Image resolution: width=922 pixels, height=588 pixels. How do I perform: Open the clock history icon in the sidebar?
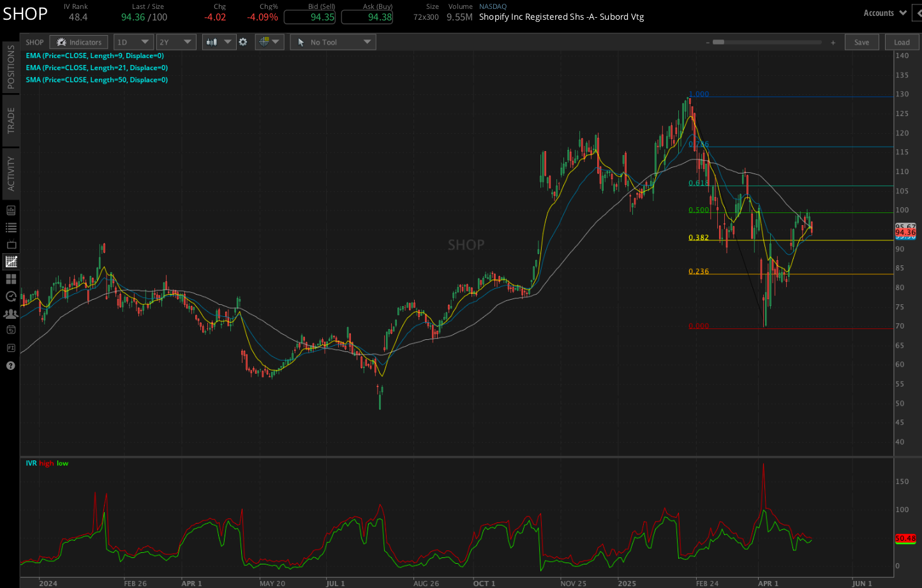point(11,296)
